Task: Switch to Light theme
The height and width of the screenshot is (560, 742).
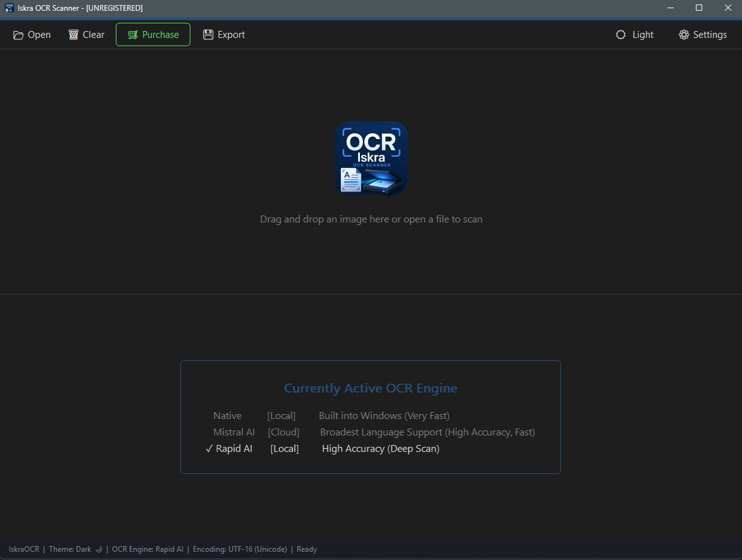Action: click(634, 35)
